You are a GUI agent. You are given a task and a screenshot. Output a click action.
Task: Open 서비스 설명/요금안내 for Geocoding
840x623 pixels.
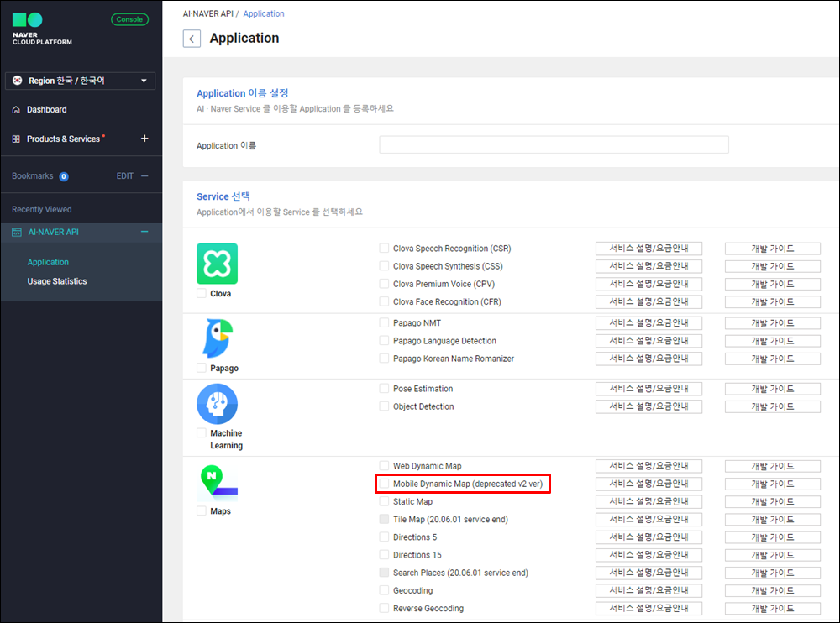coord(648,591)
